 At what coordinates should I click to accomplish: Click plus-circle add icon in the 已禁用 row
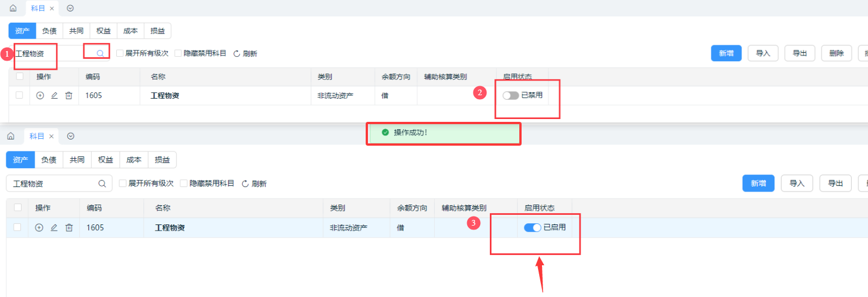(40, 96)
